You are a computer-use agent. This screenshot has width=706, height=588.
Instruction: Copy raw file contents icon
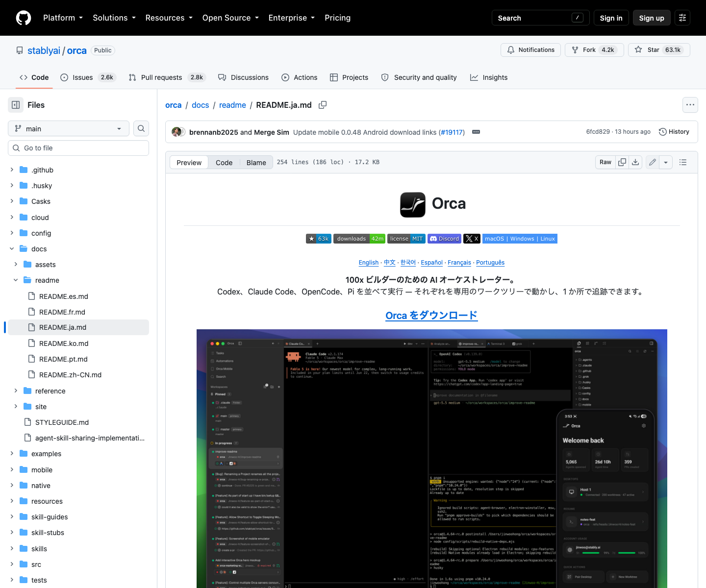tap(622, 162)
